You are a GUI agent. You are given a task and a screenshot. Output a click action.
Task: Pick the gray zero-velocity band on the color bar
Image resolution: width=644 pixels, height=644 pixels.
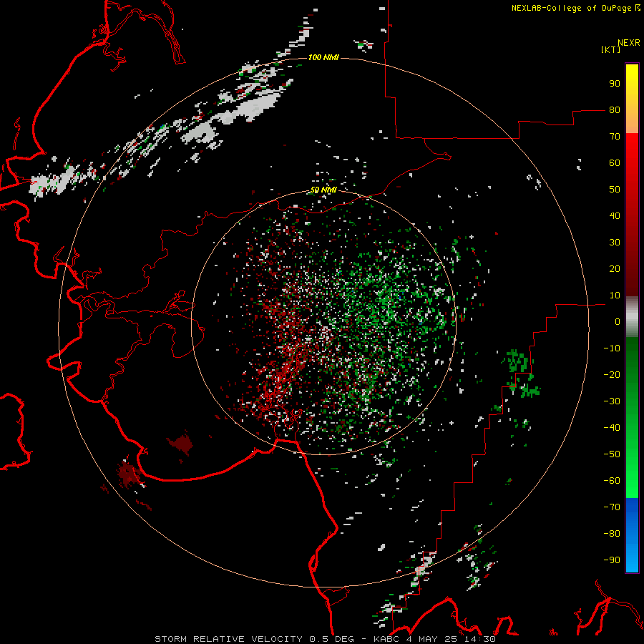632,317
